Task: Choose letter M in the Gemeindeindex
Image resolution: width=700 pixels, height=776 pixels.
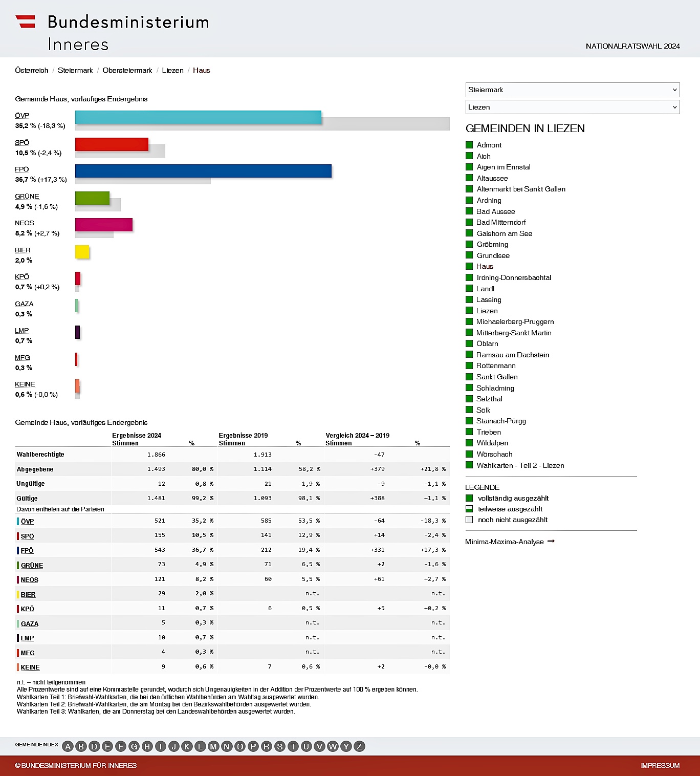Action: click(213, 746)
